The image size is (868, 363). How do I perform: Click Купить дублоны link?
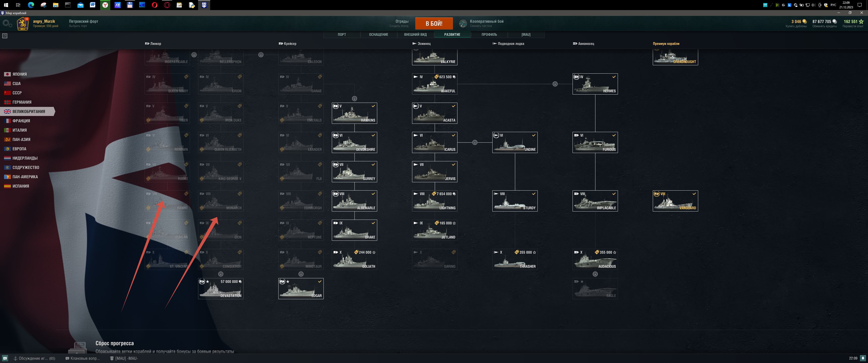point(796,26)
